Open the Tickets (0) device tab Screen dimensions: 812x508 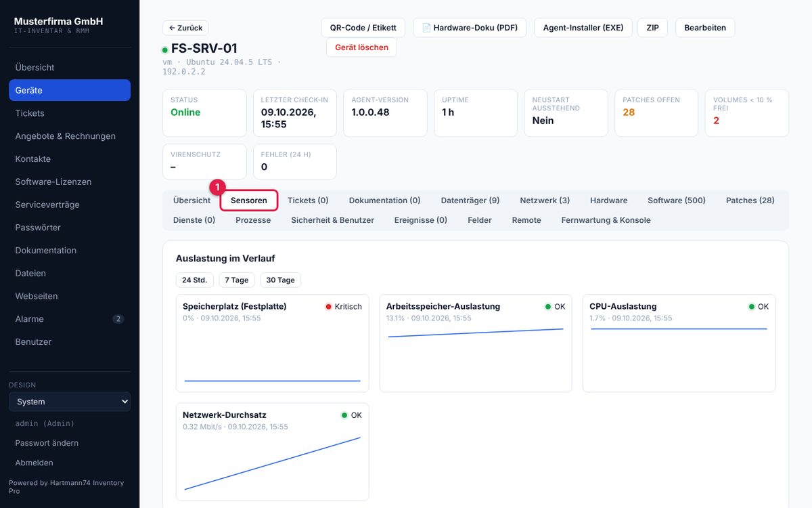(308, 200)
